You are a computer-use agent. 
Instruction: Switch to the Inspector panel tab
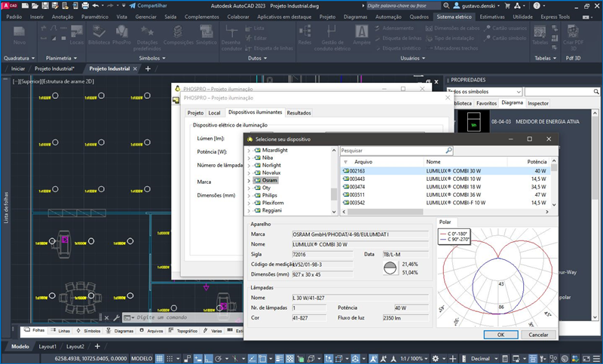coord(538,102)
